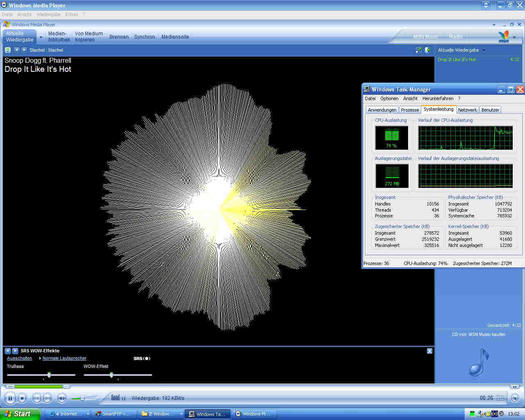Select previous visualization
The image size is (525, 420).
pos(17,50)
